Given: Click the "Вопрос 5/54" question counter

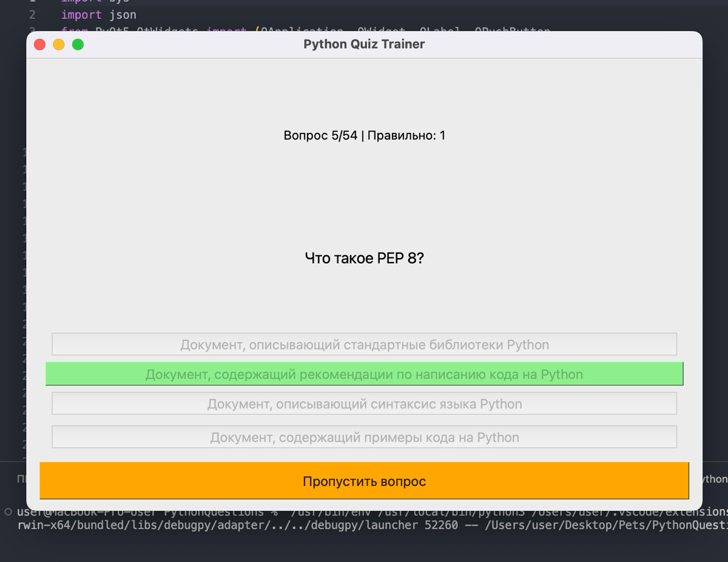Looking at the screenshot, I should click(x=320, y=135).
